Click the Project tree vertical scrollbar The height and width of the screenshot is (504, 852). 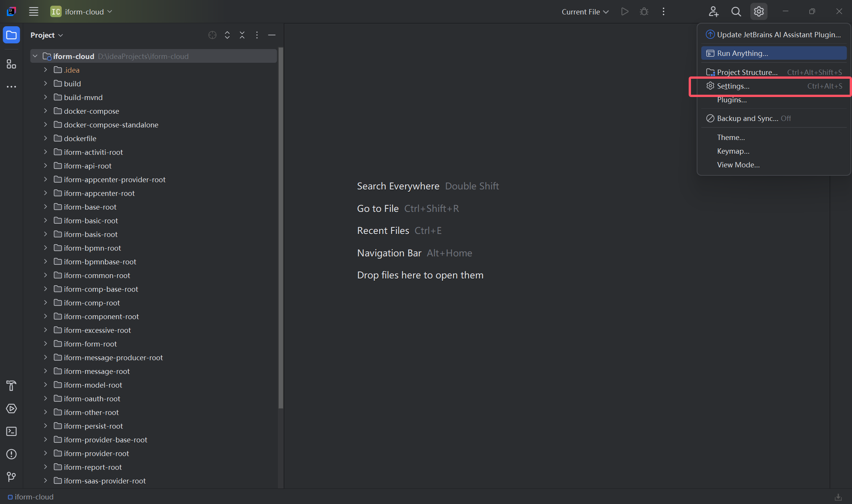(281, 228)
